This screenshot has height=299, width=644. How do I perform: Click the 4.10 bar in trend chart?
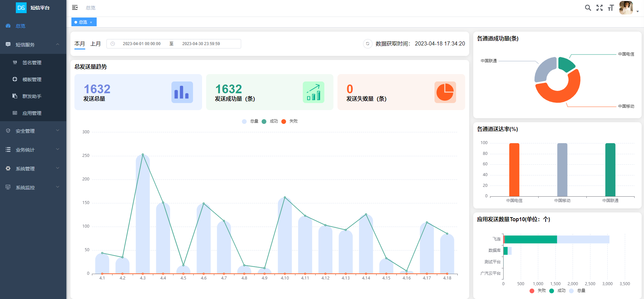(285, 235)
